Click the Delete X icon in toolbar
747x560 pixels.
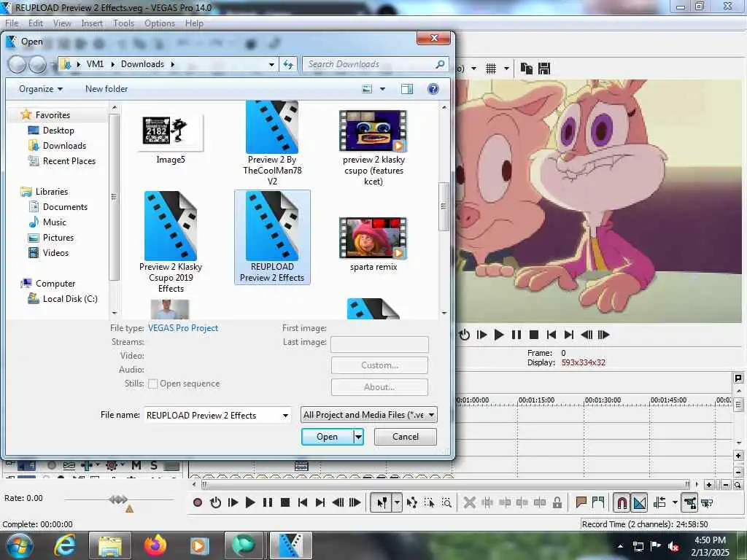[x=470, y=502]
